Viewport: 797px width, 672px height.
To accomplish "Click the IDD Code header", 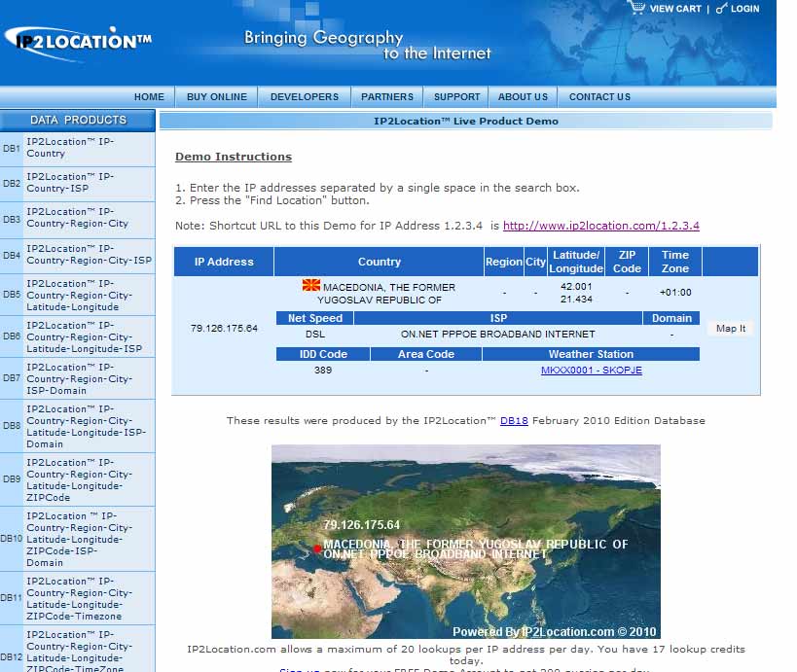I will tap(323, 355).
